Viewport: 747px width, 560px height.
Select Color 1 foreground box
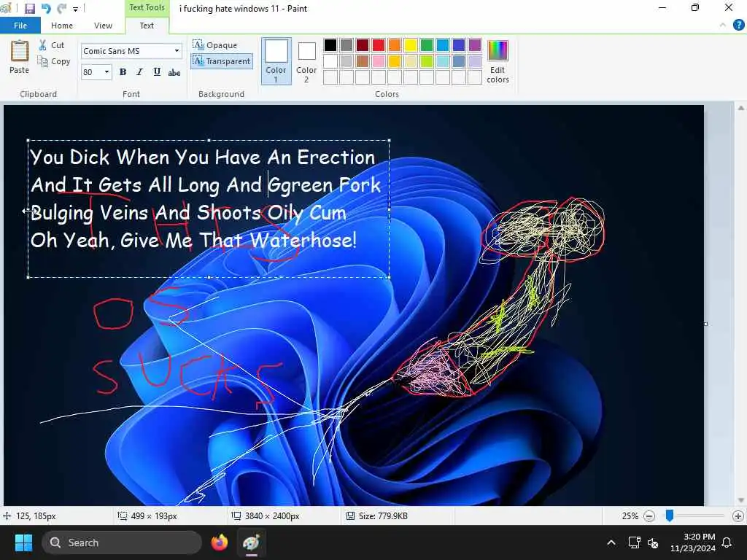(x=276, y=61)
